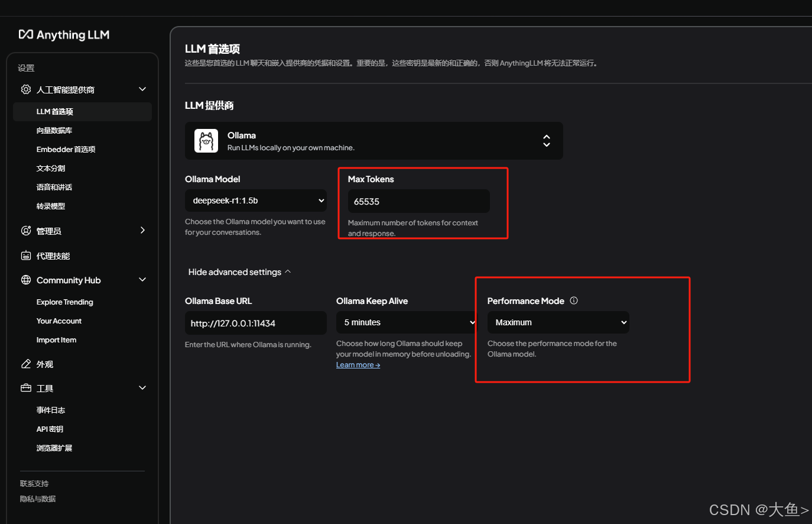Click the 代理技能 robot icon
Screen dimensions: 812x524
point(26,255)
